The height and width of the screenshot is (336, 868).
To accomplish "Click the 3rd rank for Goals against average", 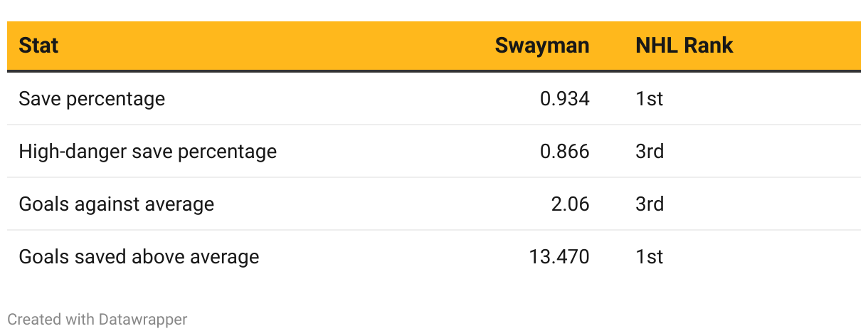I will pyautogui.click(x=650, y=204).
